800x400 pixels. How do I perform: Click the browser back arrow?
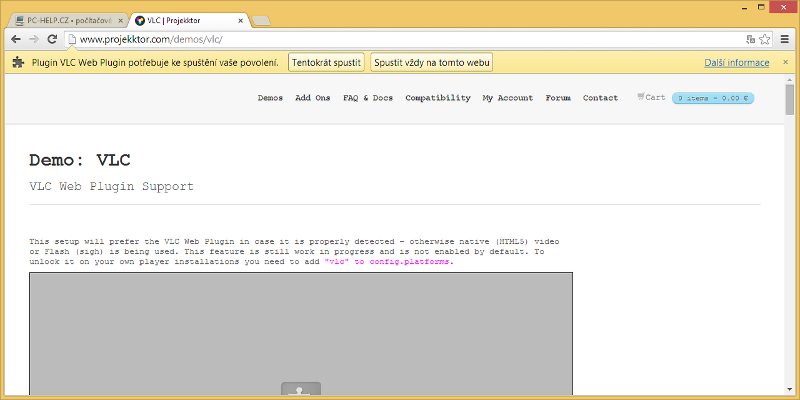point(15,39)
